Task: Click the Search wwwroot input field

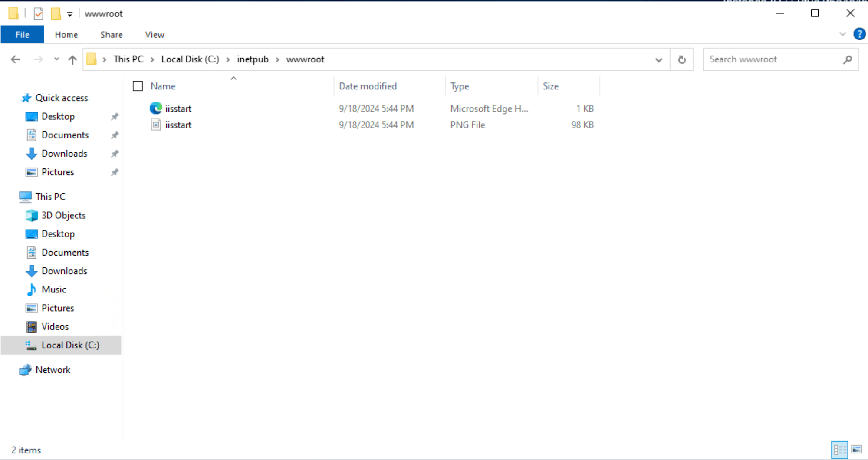Action: [773, 59]
